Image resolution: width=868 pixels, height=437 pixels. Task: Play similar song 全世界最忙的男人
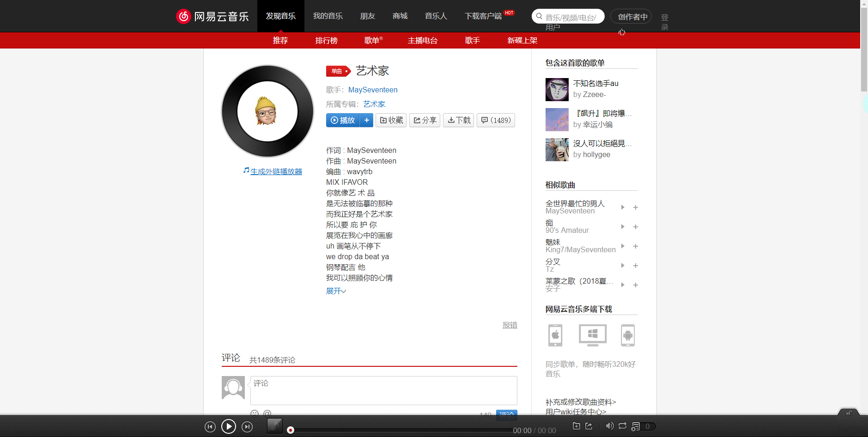tap(623, 207)
